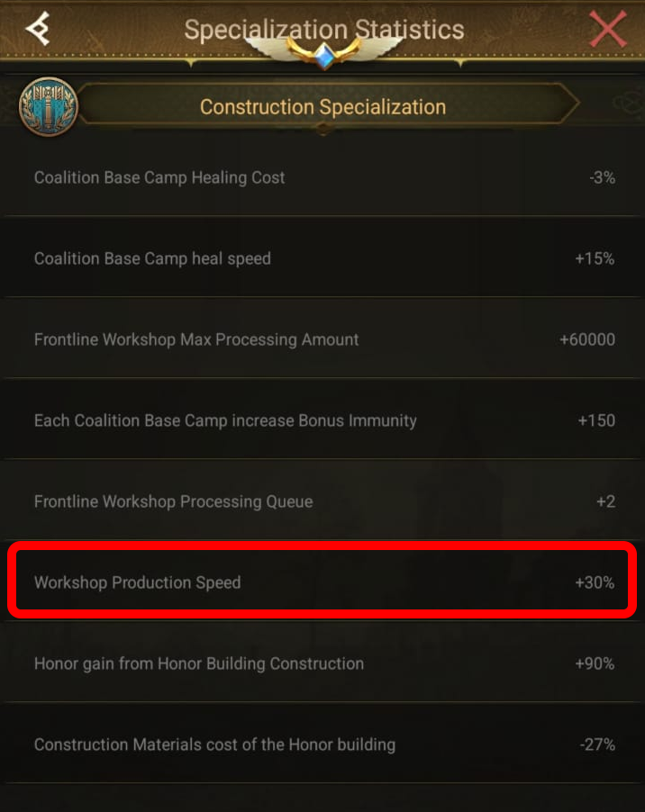Screen dimensions: 645x812
Task: Click the Construction Materials cost entry
Action: click(x=322, y=744)
